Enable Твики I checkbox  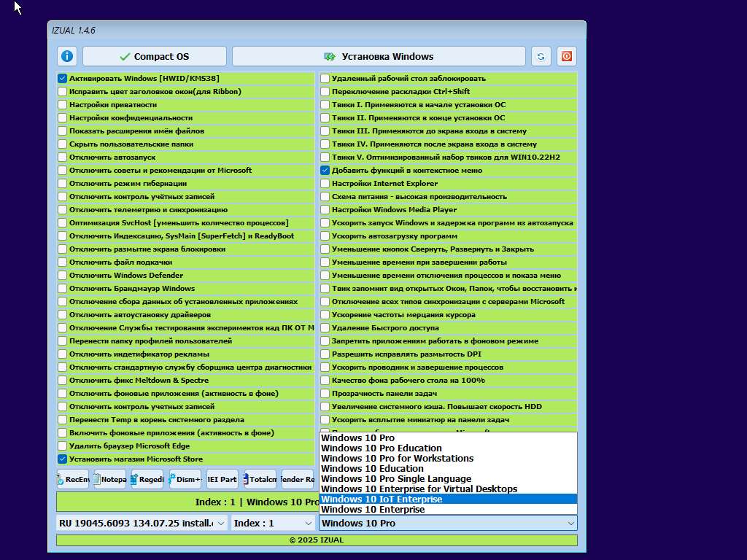pyautogui.click(x=325, y=104)
